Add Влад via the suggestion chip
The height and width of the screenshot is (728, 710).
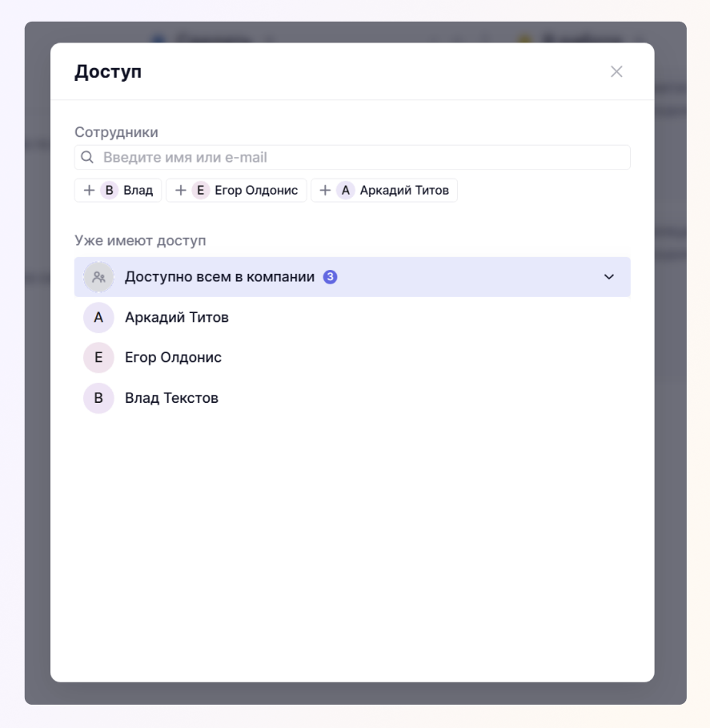pos(118,191)
